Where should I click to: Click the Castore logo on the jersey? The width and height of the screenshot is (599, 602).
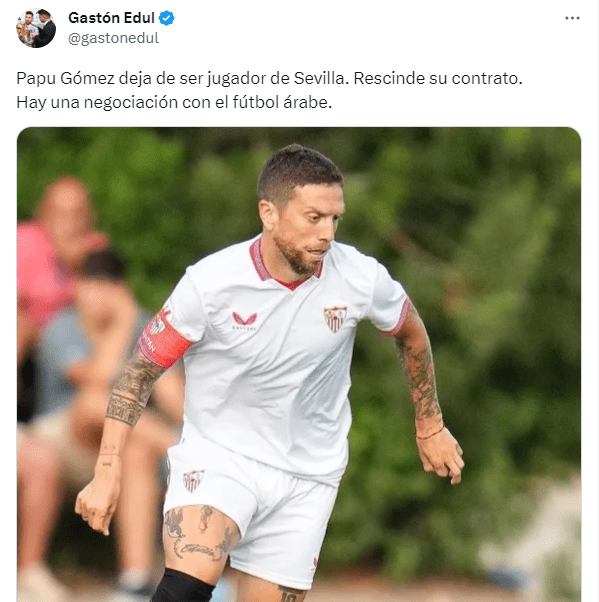[244, 321]
